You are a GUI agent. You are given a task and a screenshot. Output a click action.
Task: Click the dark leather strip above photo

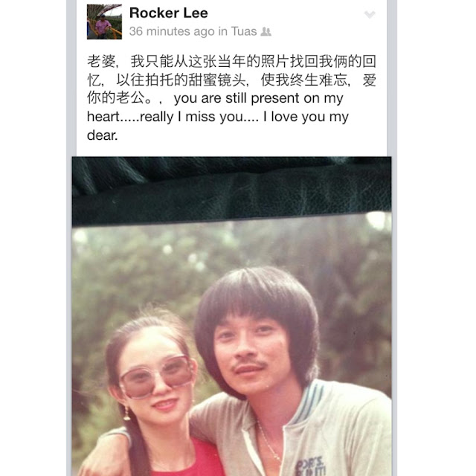point(231,191)
